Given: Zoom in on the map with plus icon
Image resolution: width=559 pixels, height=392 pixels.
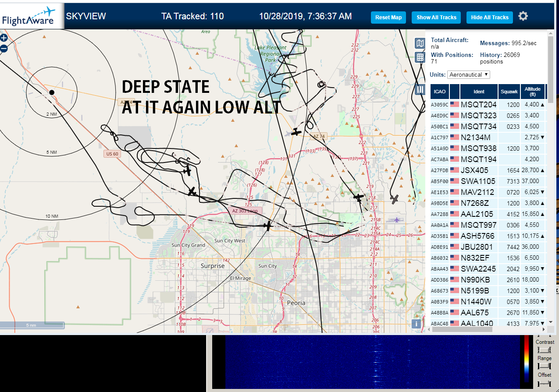Looking at the screenshot, I should tap(4, 38).
